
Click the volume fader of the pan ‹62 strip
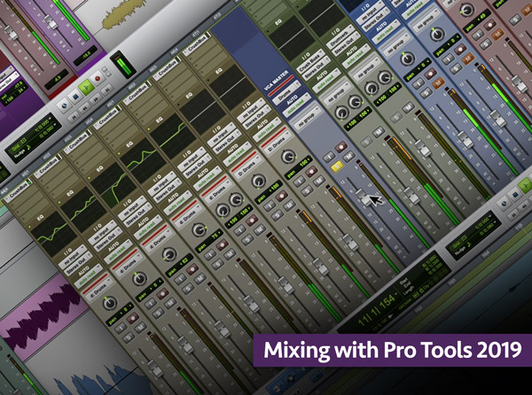[x=222, y=329]
